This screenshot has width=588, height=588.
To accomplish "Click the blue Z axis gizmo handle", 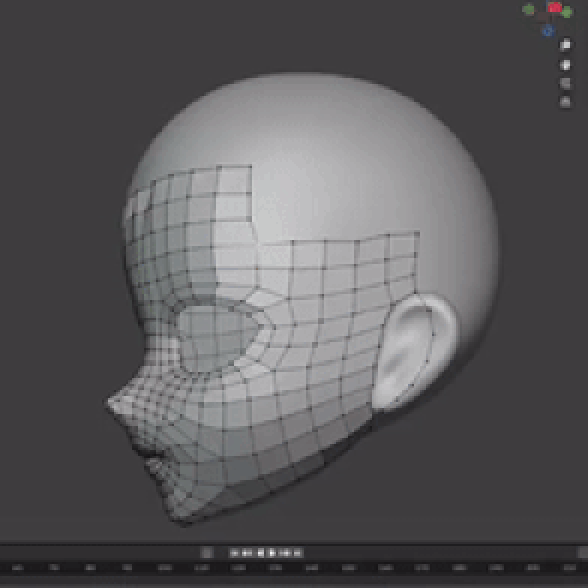I will point(549,31).
